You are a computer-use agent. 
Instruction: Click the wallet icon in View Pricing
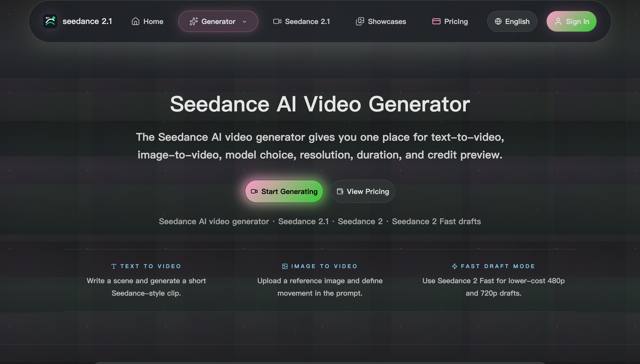pyautogui.click(x=340, y=191)
